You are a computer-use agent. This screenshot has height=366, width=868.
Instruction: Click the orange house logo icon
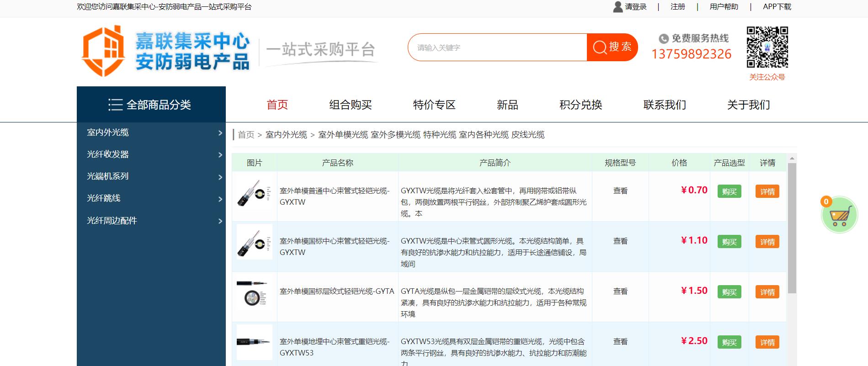(103, 51)
